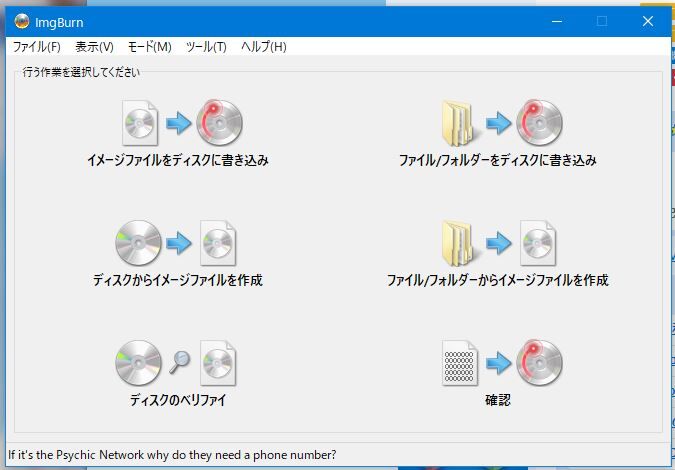Viewport: 675px width, 470px height.
Task: Open the ヘルプ(H) menu
Action: click(x=263, y=46)
